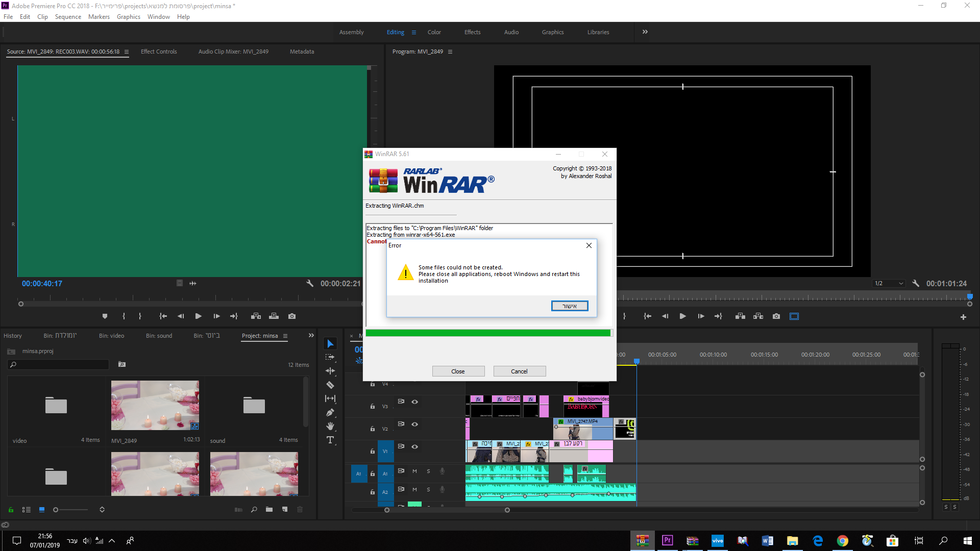Open Program monitor settings wrench

pyautogui.click(x=916, y=283)
